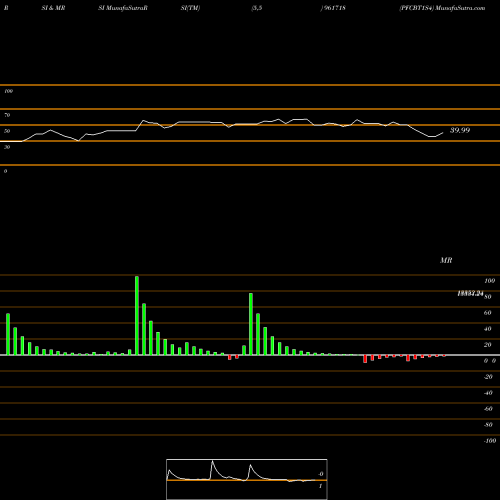Click the MR panel title label
Image resolution: width=500 pixels, height=500 pixels.
(x=446, y=260)
